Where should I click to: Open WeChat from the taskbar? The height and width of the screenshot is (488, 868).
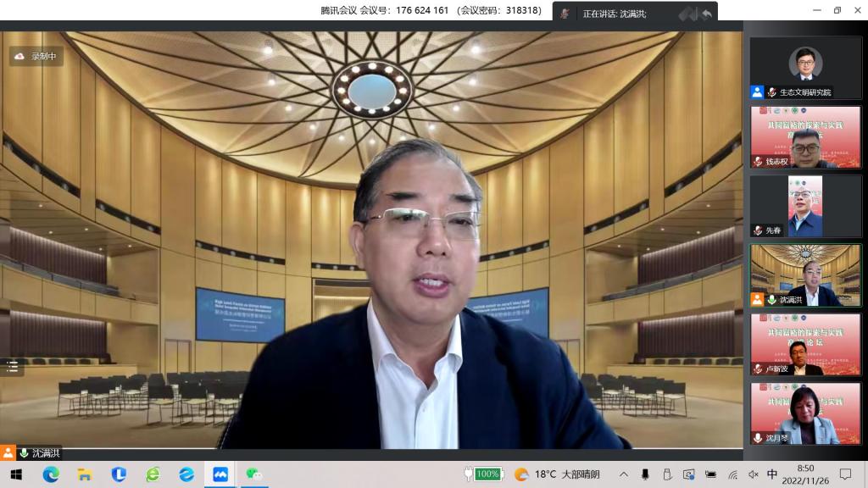[253, 474]
